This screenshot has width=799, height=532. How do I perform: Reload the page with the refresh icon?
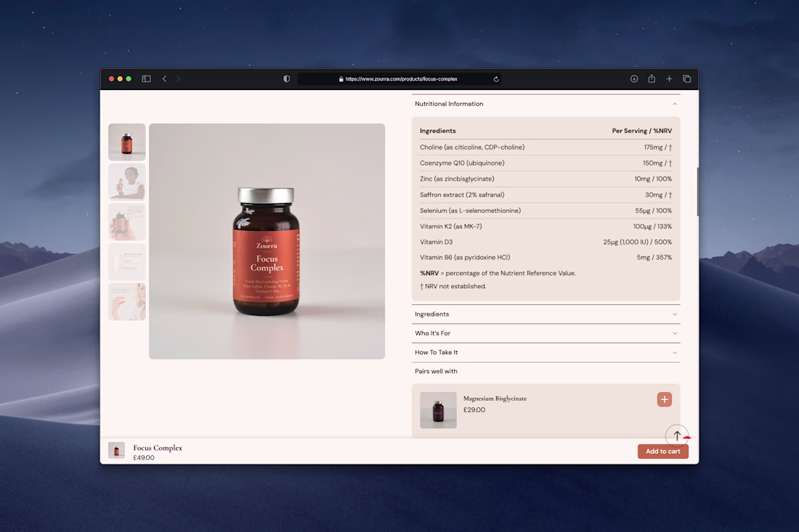tap(496, 79)
